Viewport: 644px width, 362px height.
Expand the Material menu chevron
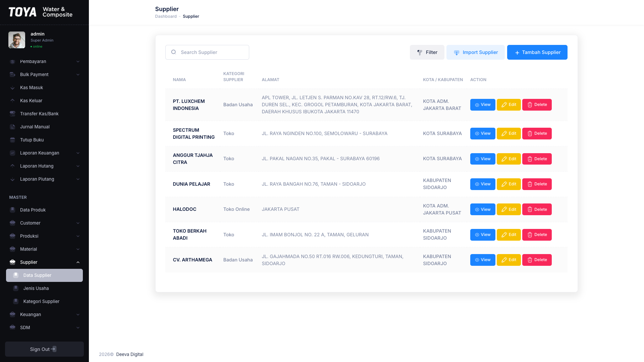pos(78,249)
